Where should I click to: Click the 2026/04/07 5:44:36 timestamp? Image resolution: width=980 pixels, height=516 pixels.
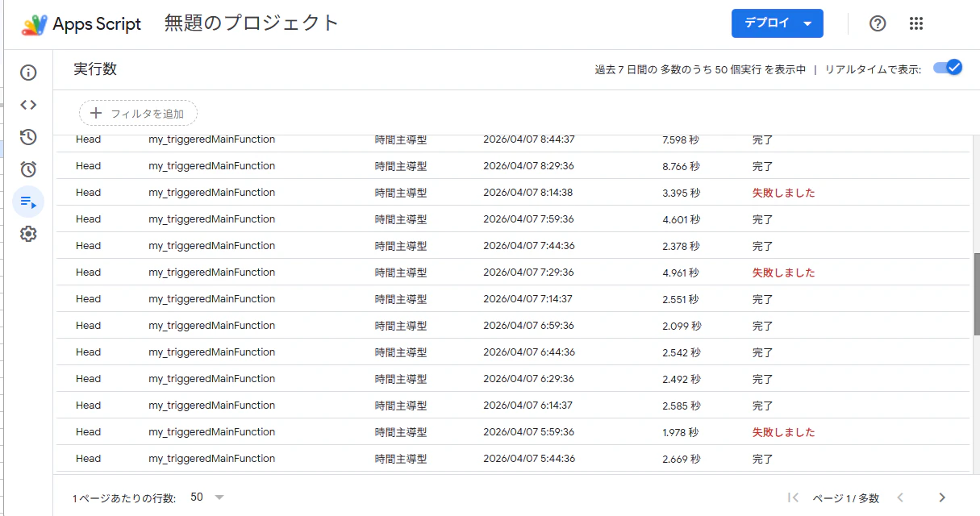pyautogui.click(x=528, y=459)
